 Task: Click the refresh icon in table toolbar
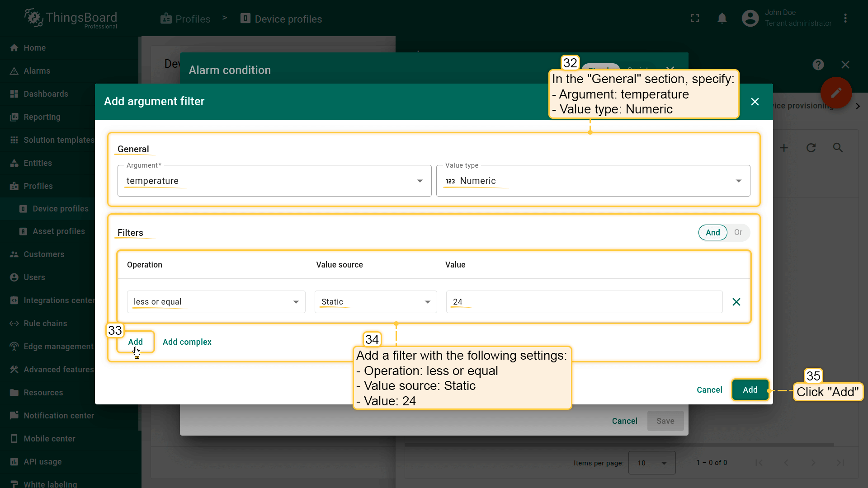(x=811, y=148)
